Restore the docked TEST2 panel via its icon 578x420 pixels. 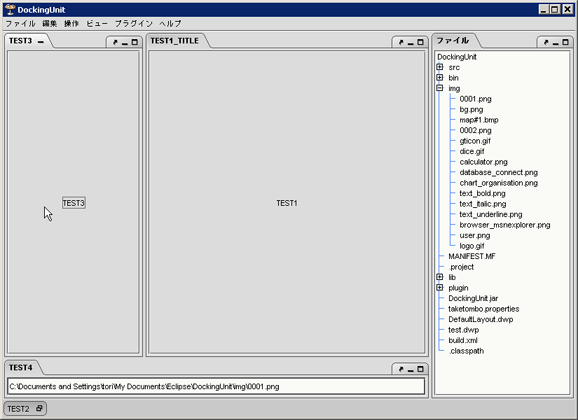point(39,408)
